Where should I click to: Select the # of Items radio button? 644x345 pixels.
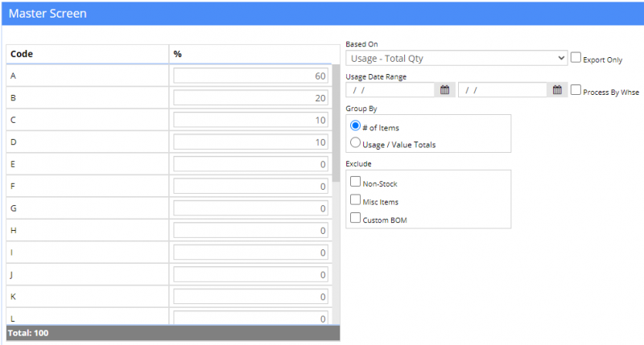(x=356, y=126)
